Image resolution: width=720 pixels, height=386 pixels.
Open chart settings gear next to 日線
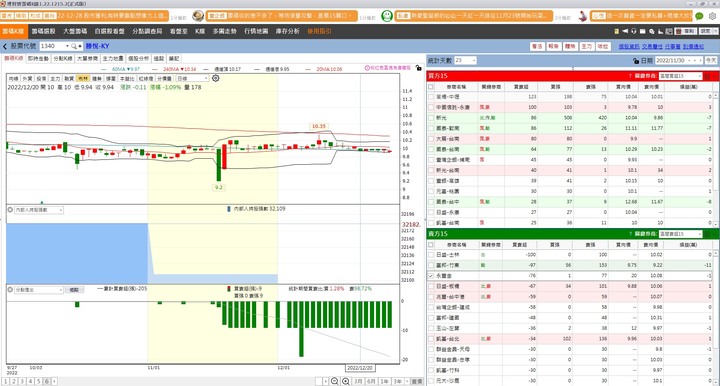(x=215, y=78)
